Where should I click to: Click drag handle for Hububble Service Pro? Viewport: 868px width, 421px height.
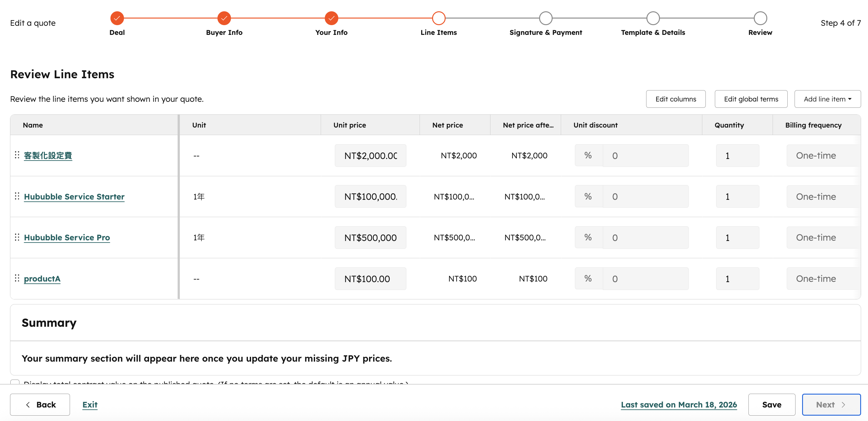(17, 237)
